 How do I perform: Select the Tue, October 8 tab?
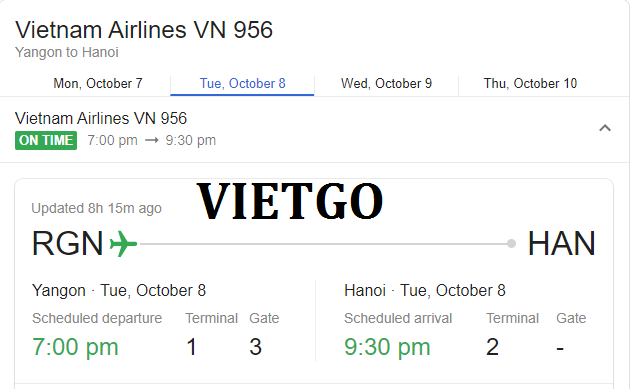[242, 84]
